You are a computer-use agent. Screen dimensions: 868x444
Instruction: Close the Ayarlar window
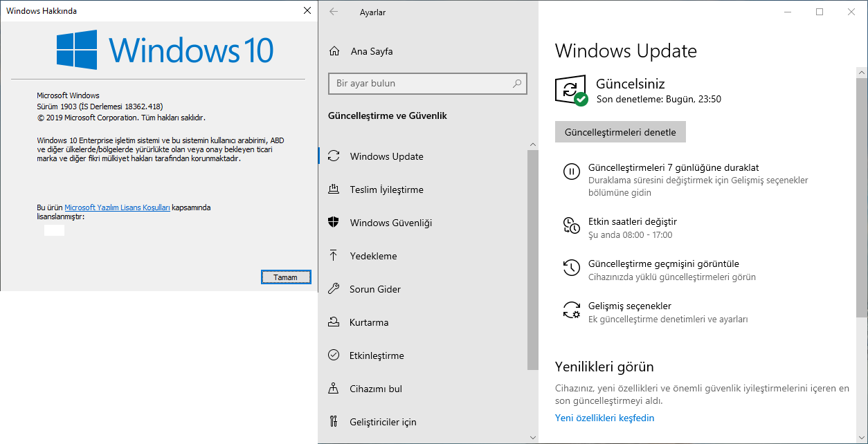point(851,12)
